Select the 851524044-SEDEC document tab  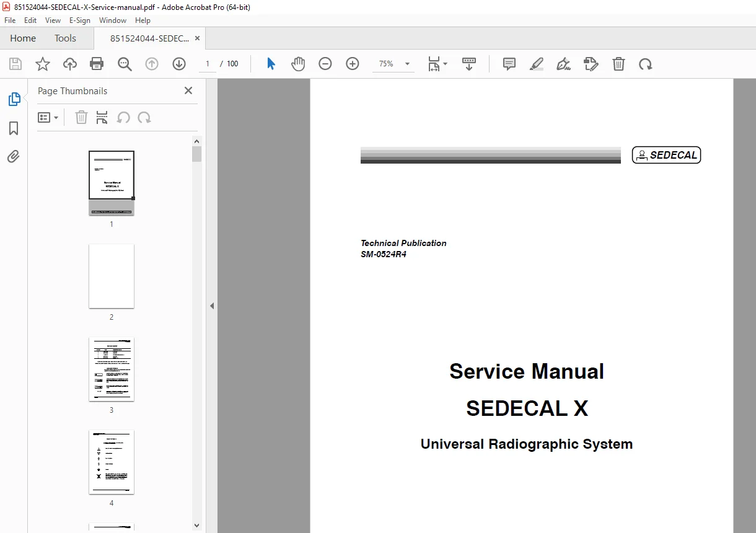point(149,38)
